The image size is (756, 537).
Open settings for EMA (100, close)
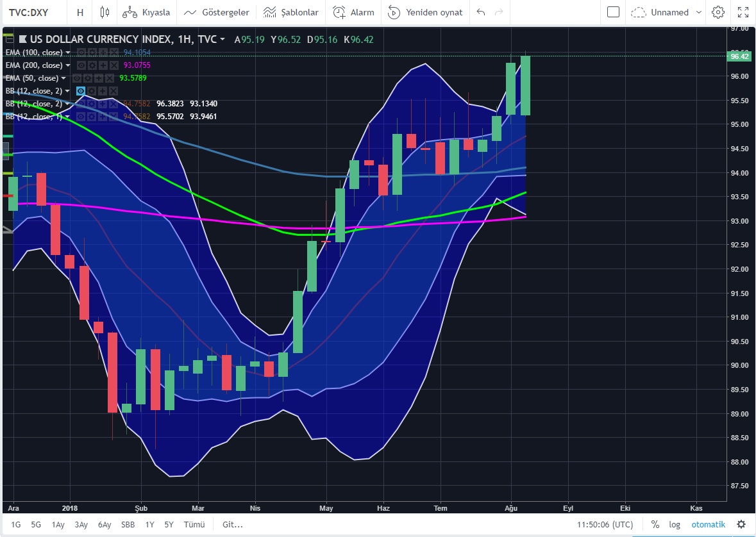[92, 52]
